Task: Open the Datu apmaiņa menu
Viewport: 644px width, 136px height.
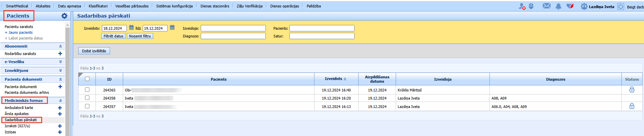Action: pyautogui.click(x=69, y=6)
